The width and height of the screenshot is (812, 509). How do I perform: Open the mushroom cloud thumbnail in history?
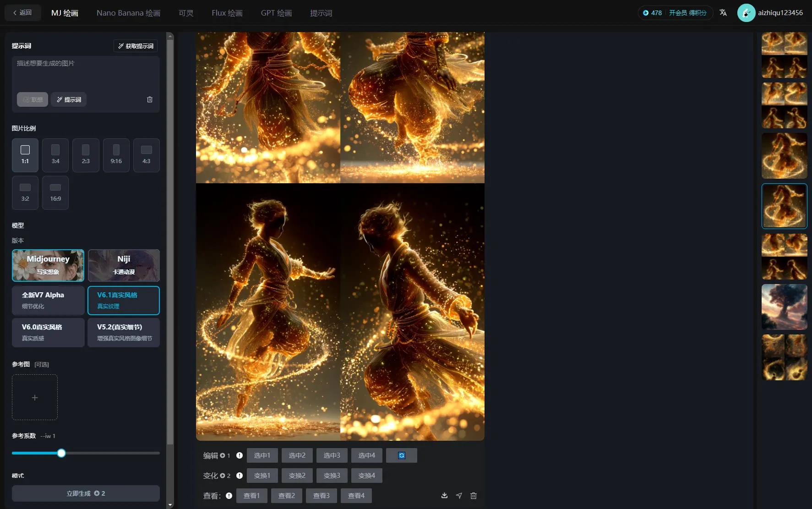tap(784, 307)
